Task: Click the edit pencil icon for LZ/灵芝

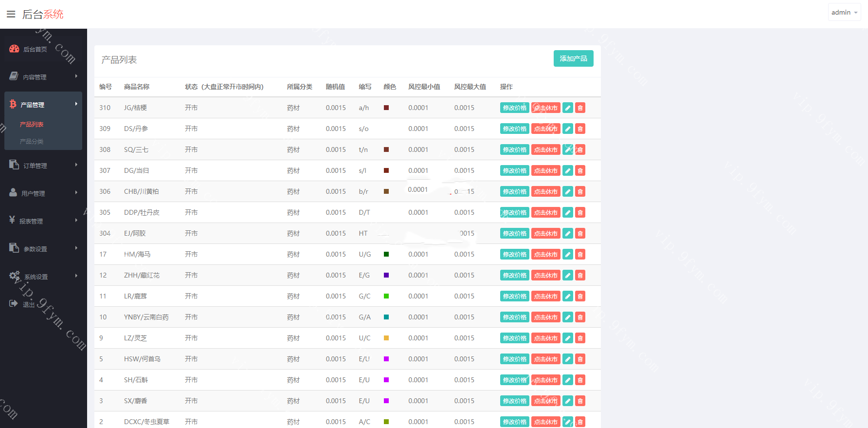Action: pos(567,338)
